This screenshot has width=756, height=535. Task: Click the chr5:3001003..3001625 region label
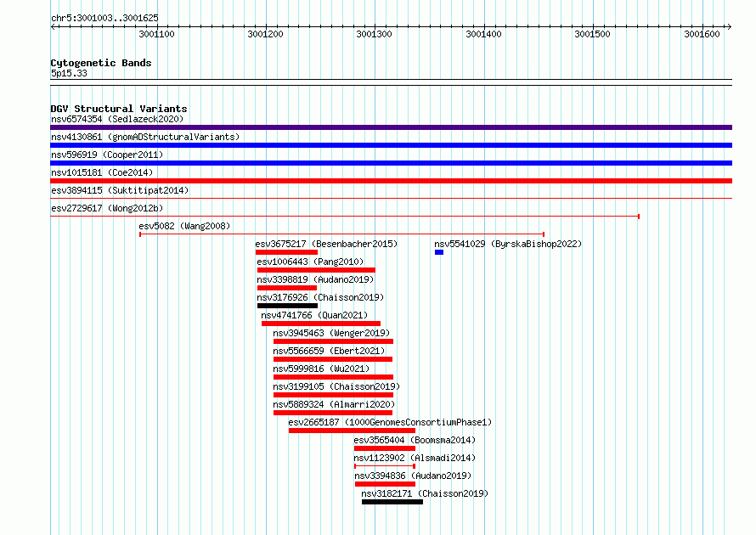pyautogui.click(x=104, y=18)
